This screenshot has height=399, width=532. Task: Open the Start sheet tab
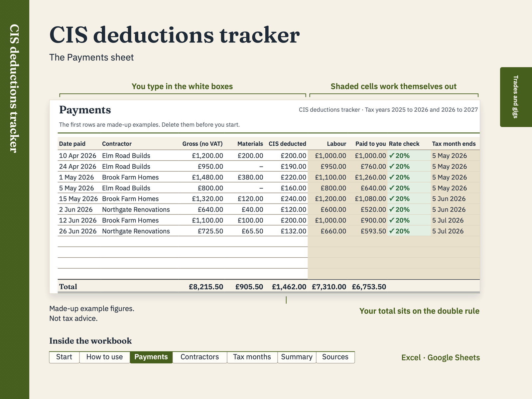click(64, 357)
